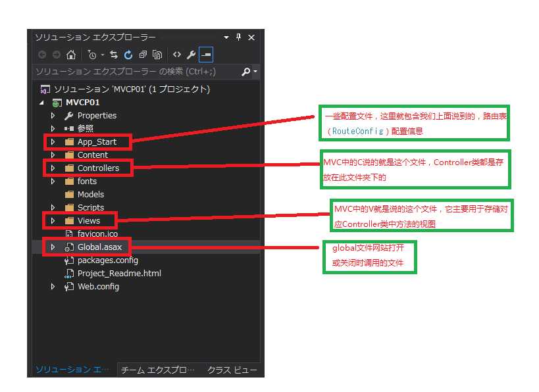The width and height of the screenshot is (539, 392).
Task: Select the favicon.ico file
Action: click(x=97, y=233)
